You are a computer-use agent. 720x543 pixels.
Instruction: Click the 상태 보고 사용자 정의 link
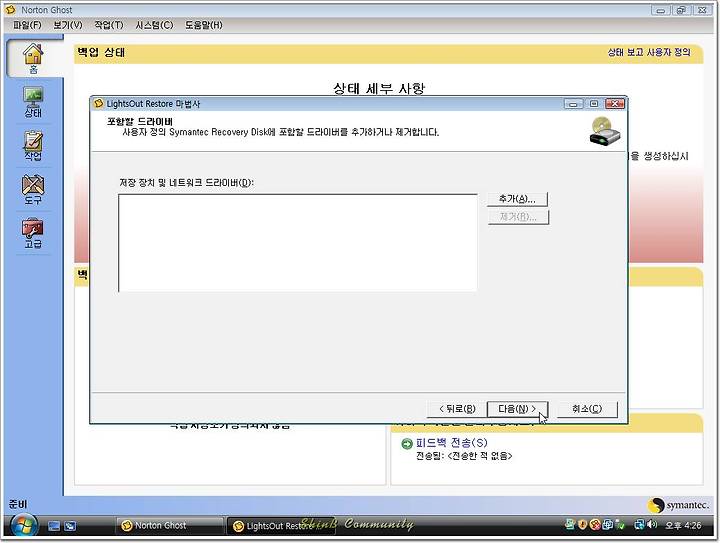coord(649,52)
